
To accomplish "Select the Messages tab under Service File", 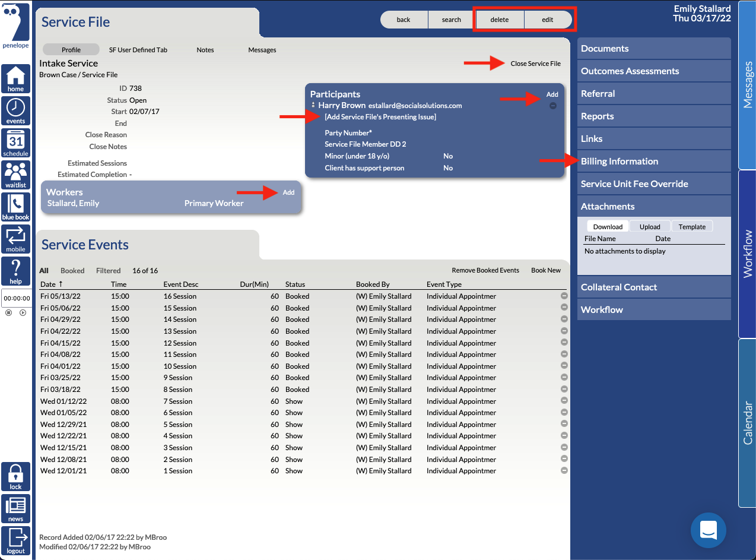I will point(262,50).
